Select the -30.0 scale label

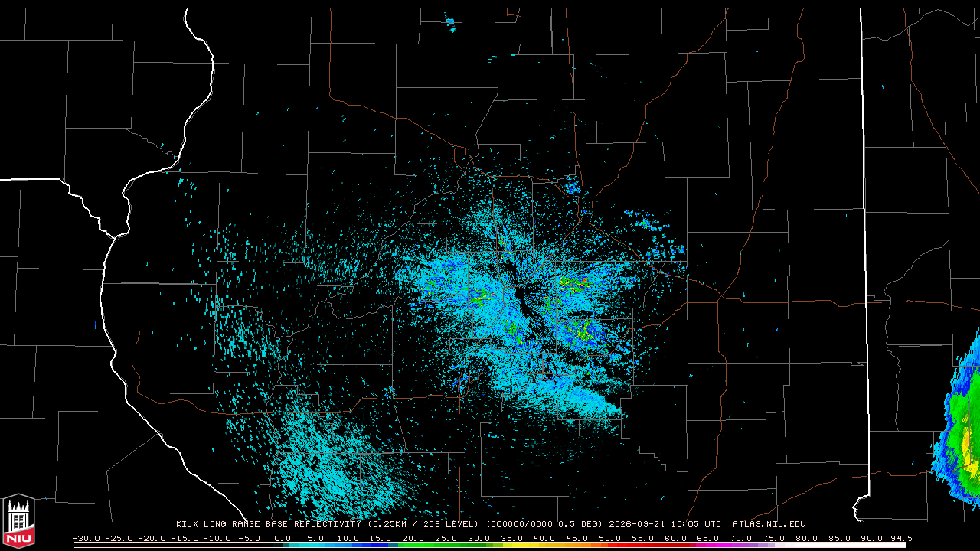87,538
